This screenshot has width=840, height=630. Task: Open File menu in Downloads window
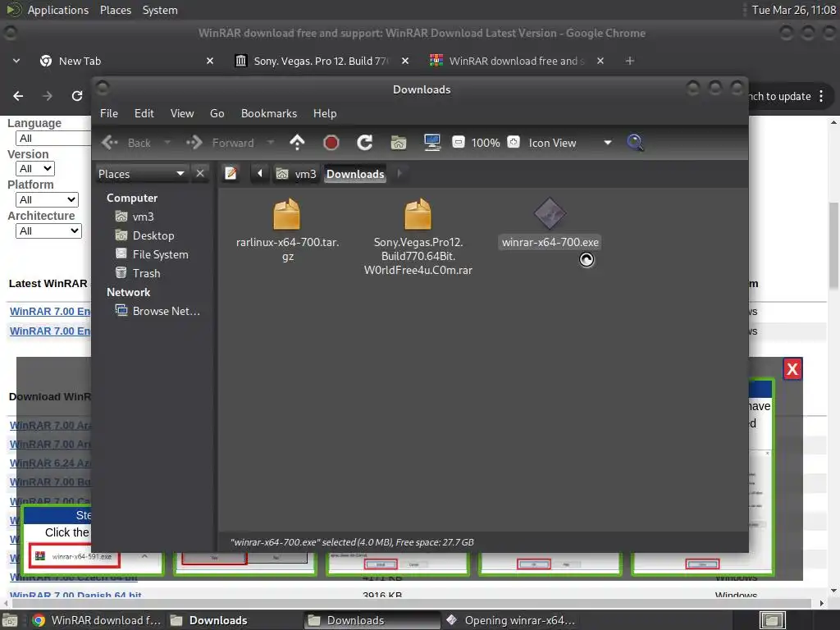point(109,113)
